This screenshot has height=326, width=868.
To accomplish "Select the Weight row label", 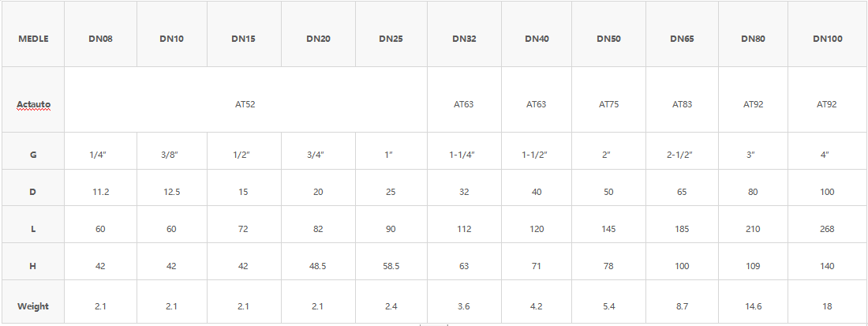I will (33, 306).
